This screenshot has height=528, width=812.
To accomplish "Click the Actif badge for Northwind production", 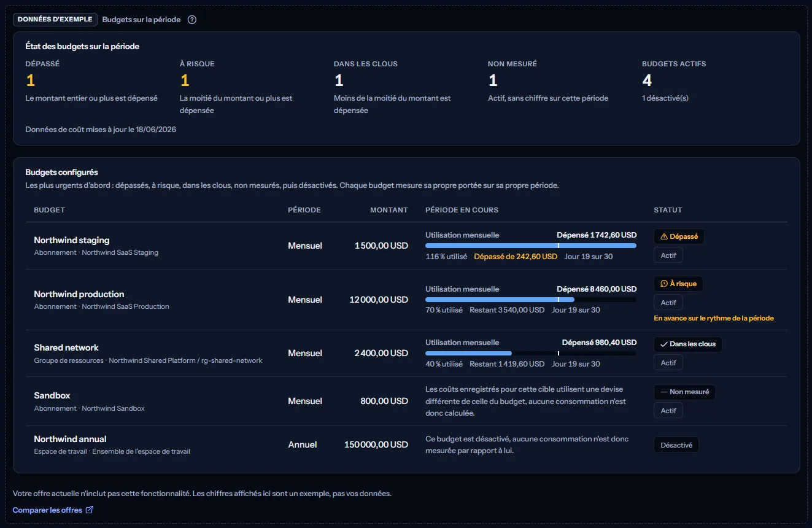I will 668,303.
